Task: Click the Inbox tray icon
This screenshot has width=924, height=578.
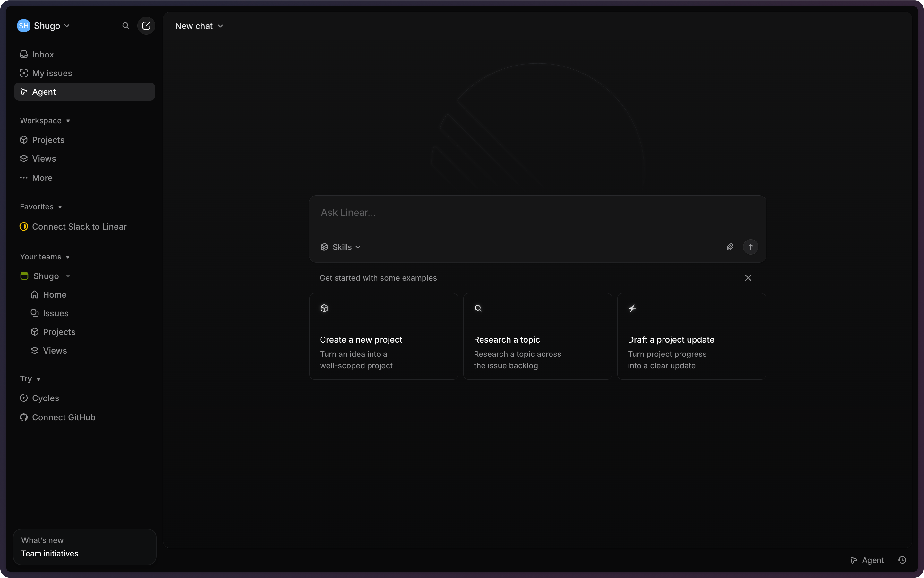Action: click(x=24, y=54)
